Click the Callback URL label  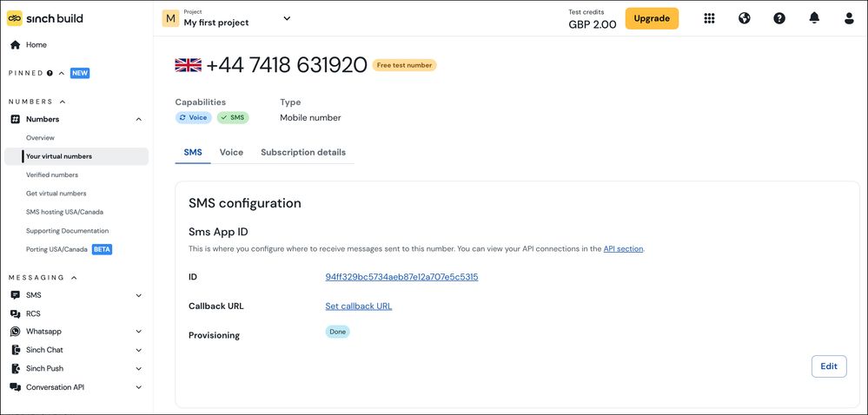click(x=215, y=306)
